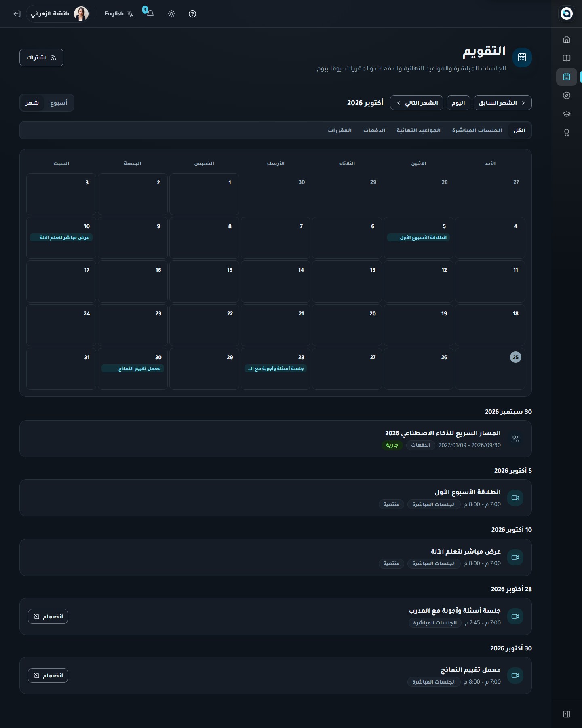This screenshot has height=728, width=582.
Task: Open calendar event on Wednesday 28
Action: click(x=276, y=368)
